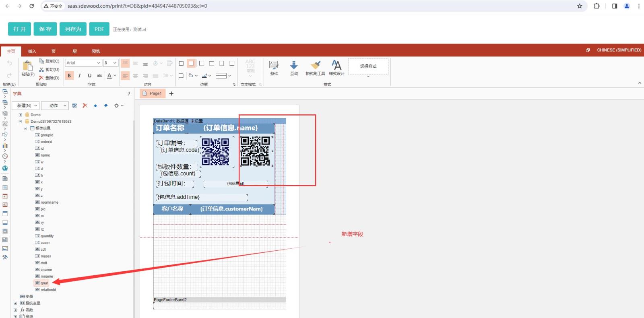Screen dimensions: 644x318
Task: Click the Redo arrow icon
Action: [x=9, y=75]
